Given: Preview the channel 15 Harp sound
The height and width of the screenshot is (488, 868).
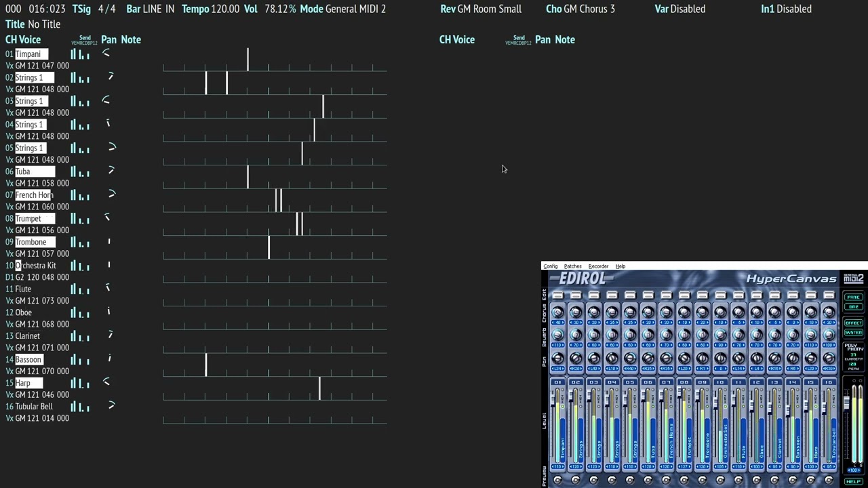Looking at the screenshot, I should click(811, 480).
